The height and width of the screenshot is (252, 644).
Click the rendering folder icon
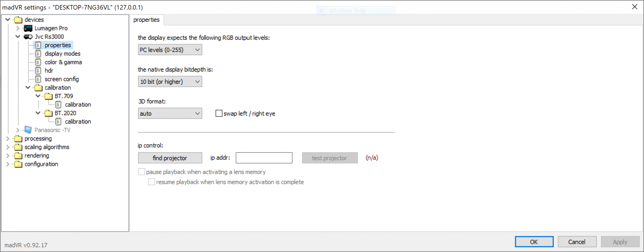18,155
